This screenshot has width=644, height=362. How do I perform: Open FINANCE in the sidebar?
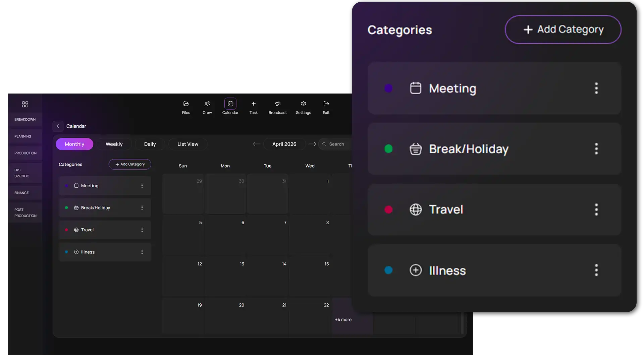click(x=25, y=193)
